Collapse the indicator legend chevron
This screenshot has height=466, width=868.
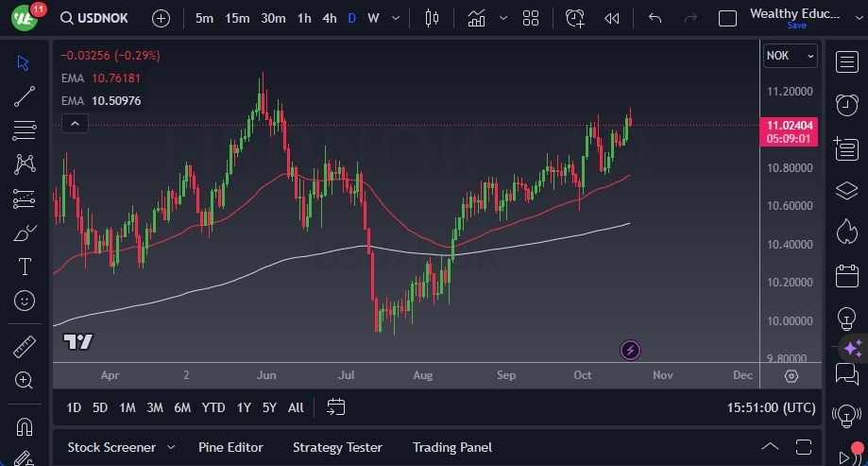(75, 123)
